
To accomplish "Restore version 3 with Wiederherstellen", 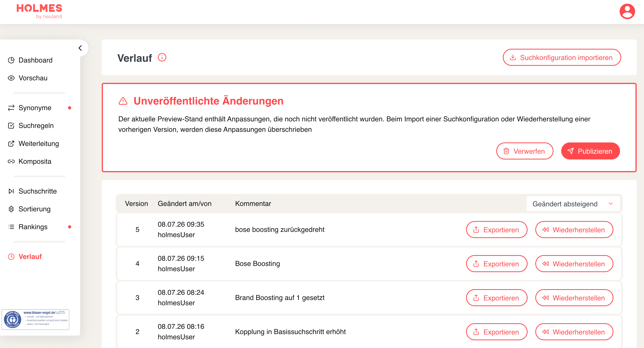I will pyautogui.click(x=574, y=297).
